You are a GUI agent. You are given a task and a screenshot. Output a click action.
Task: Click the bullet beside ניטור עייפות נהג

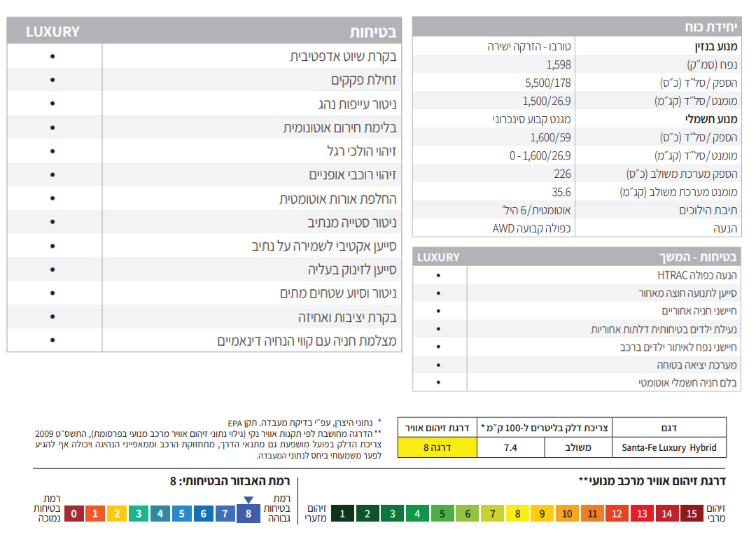[x=53, y=104]
